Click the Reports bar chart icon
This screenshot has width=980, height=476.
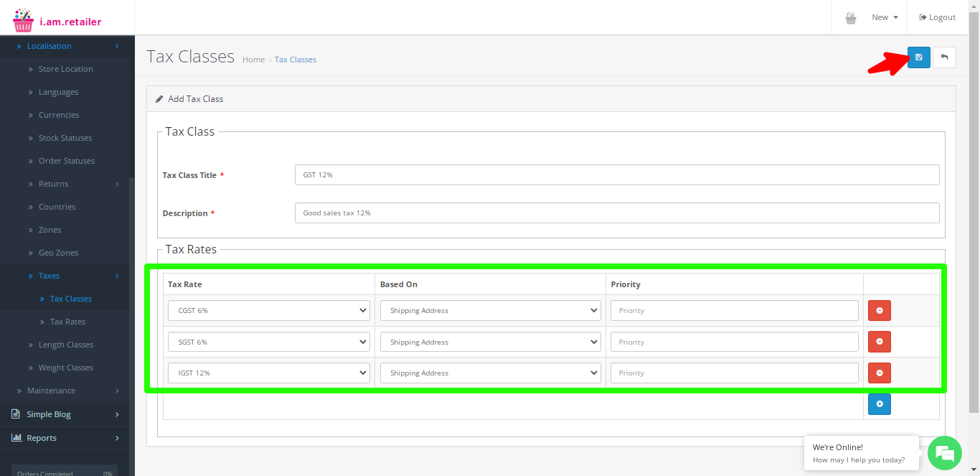tap(16, 438)
